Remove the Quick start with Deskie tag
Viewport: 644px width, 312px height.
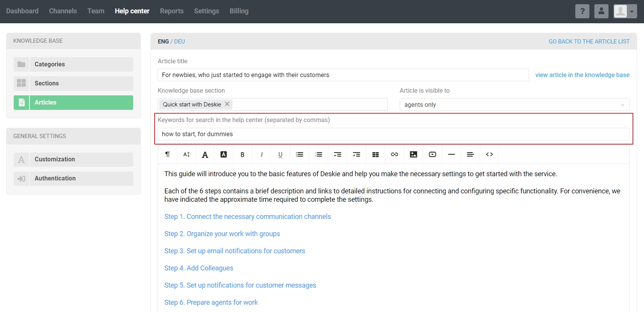pos(227,104)
